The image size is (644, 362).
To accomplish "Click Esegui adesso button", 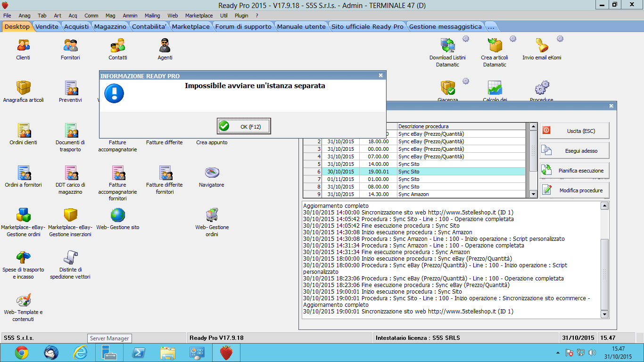I will [x=574, y=151].
